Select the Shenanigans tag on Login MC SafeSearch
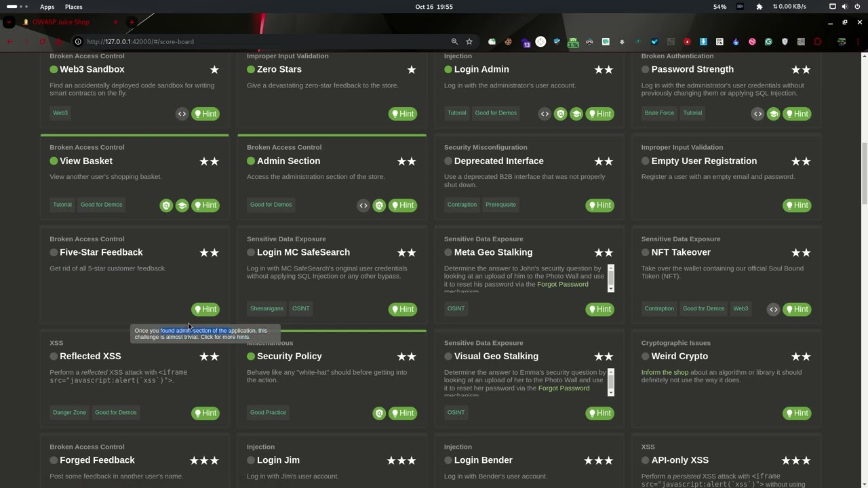This screenshot has height=488, width=868. 267,308
